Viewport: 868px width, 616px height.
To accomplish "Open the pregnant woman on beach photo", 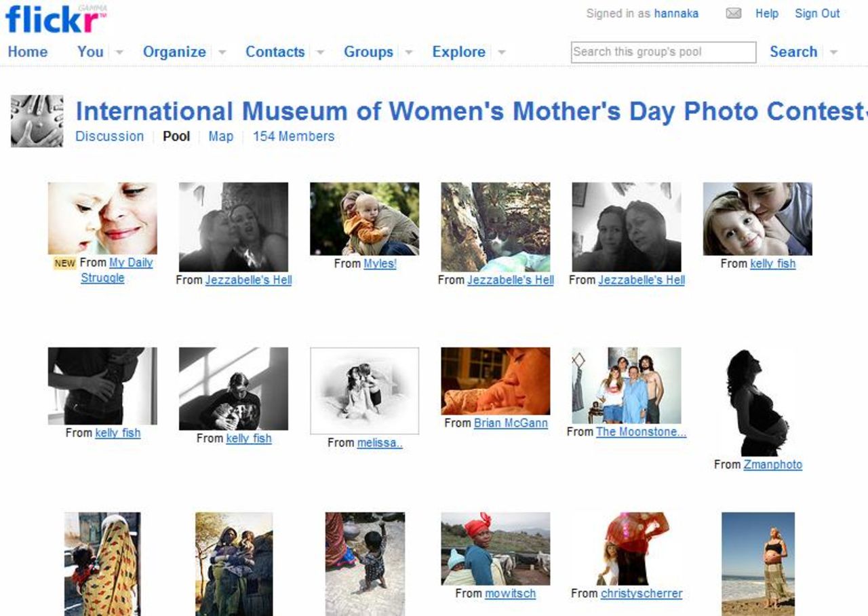I will [x=758, y=564].
